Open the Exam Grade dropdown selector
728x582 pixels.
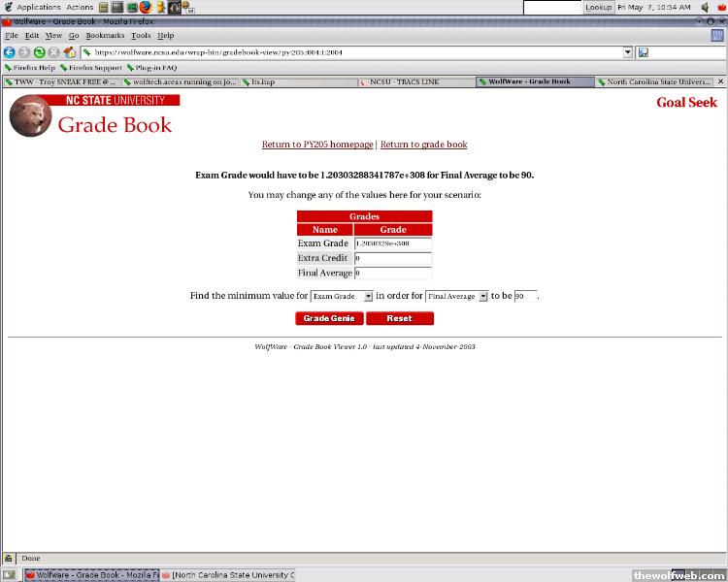click(x=342, y=296)
